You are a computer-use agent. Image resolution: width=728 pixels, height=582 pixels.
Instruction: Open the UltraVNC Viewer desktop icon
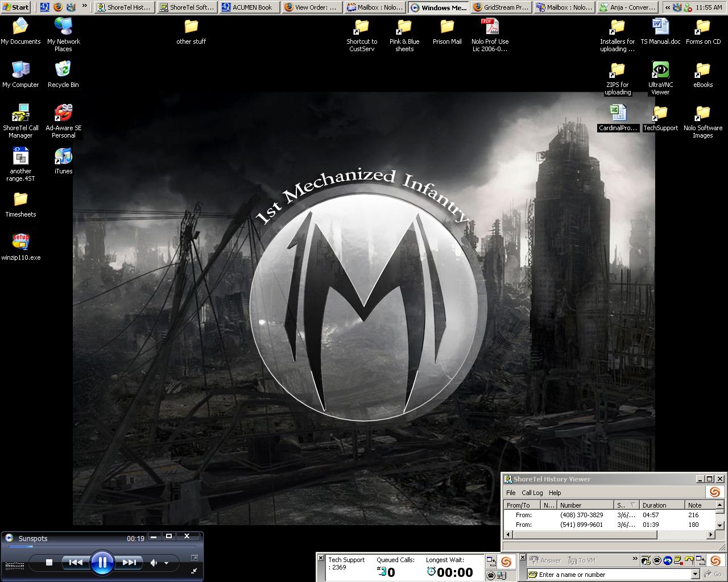pyautogui.click(x=660, y=71)
